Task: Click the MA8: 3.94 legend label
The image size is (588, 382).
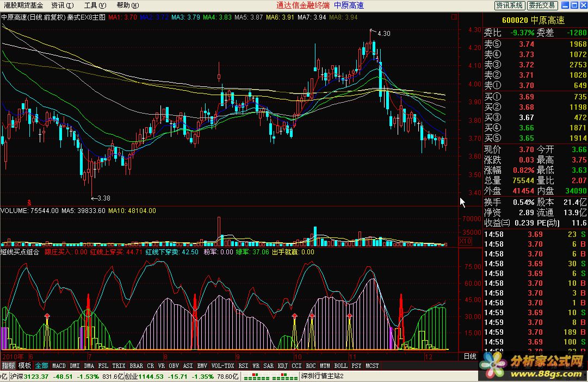Action: click(x=344, y=17)
